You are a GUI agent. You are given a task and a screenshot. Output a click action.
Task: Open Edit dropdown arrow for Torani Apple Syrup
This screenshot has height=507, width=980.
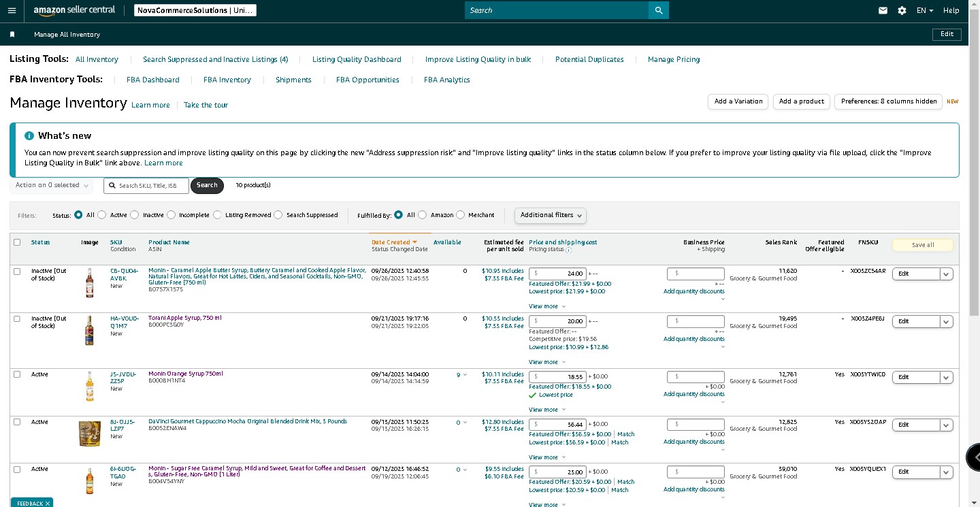[946, 321]
